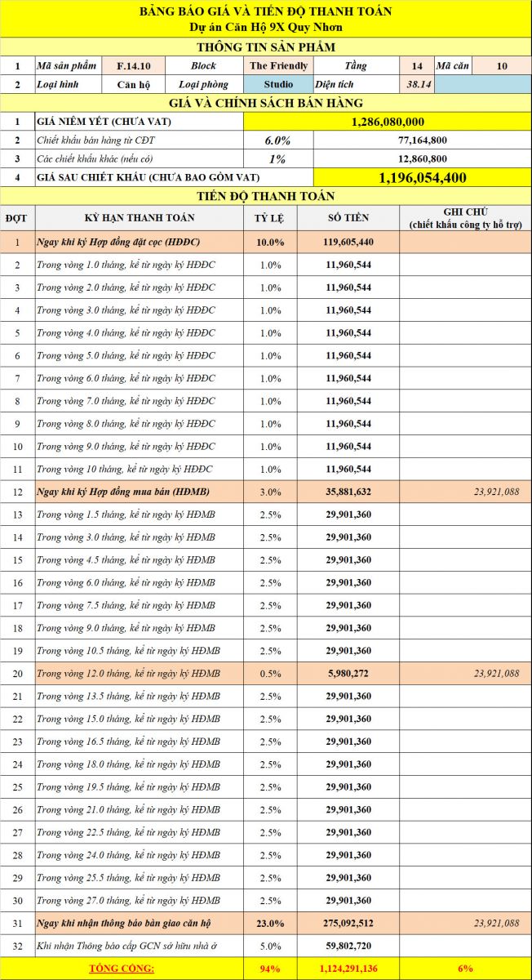
Task: Select the listed price cell 1,286,080,000
Action: 387,121
